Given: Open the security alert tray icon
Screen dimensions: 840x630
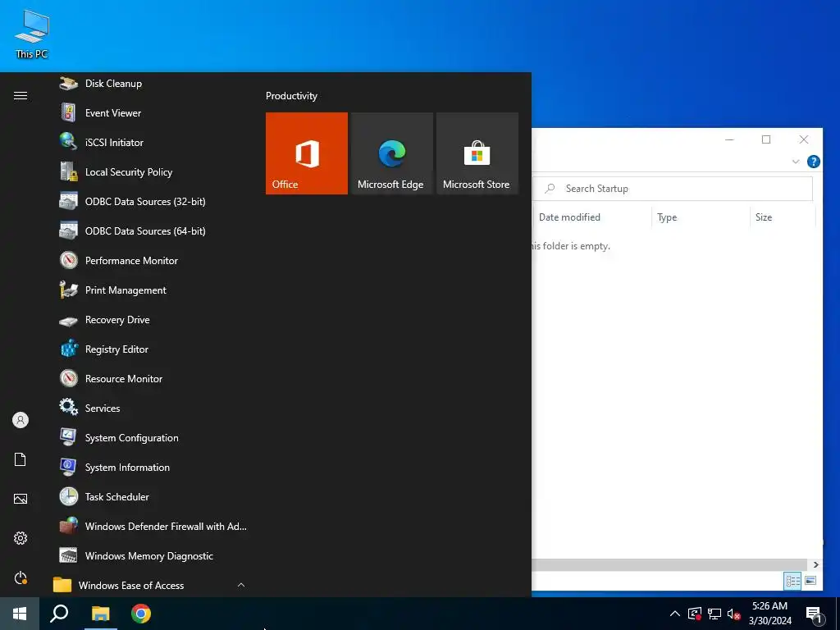Looking at the screenshot, I should (x=695, y=614).
